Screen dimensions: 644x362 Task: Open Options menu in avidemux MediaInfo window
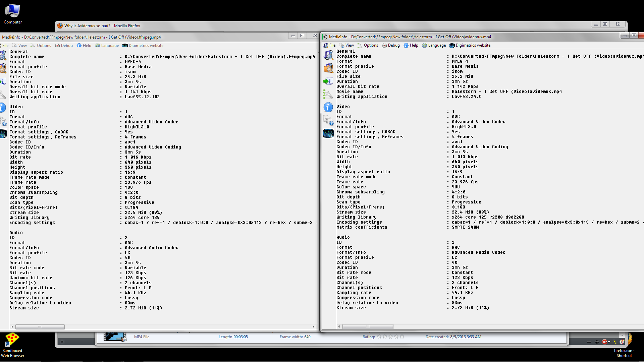pyautogui.click(x=368, y=45)
